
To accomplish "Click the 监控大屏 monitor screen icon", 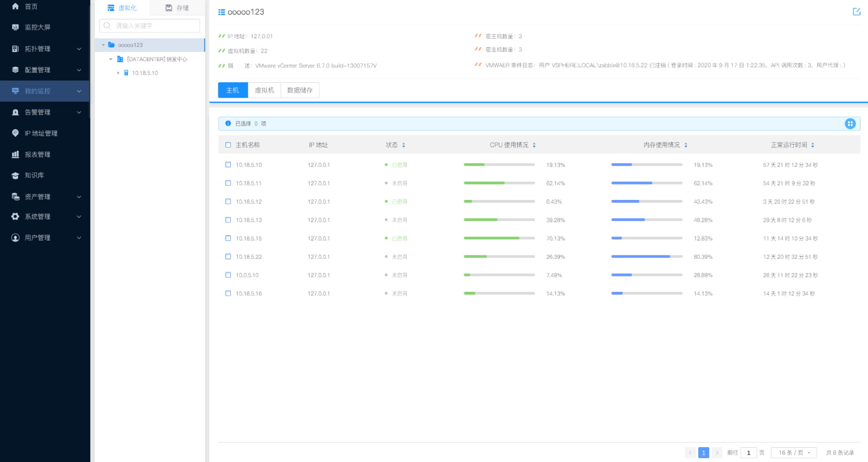I will 15,27.
